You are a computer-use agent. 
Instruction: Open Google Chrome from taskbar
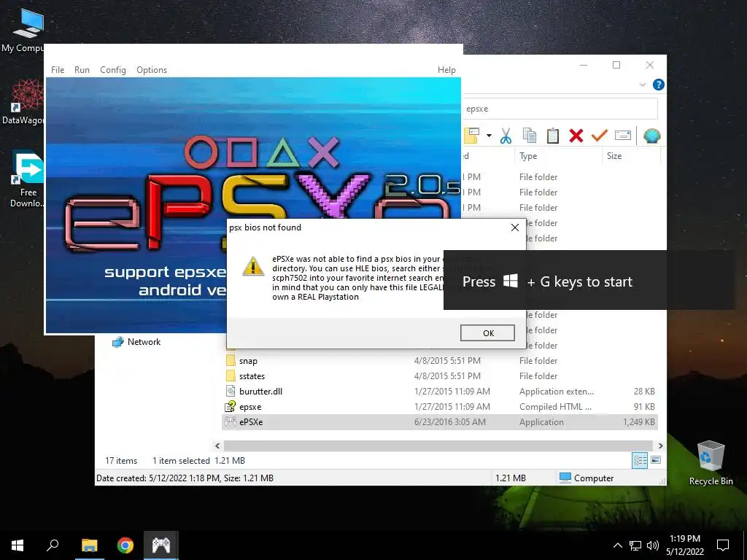[x=125, y=545]
